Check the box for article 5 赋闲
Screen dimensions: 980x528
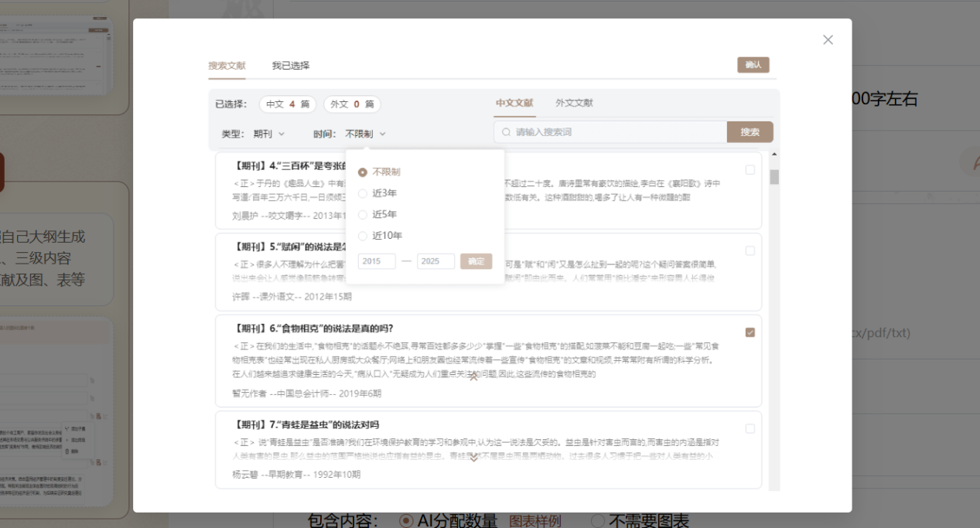750,251
